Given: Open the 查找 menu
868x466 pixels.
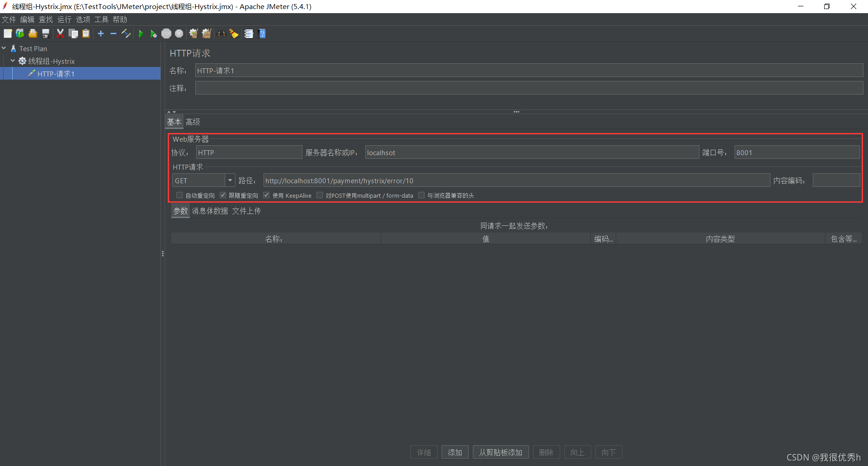Looking at the screenshot, I should [46, 19].
